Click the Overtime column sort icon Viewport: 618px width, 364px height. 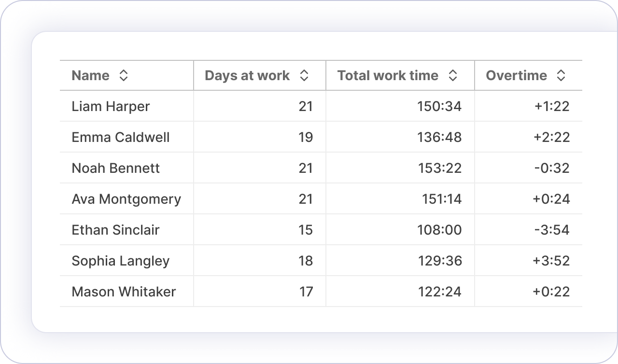coord(561,75)
